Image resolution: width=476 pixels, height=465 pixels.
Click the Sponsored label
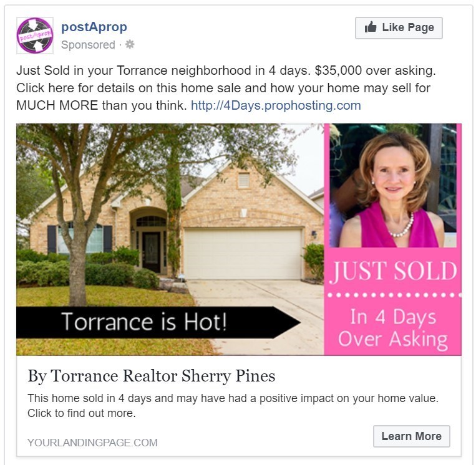(88, 45)
